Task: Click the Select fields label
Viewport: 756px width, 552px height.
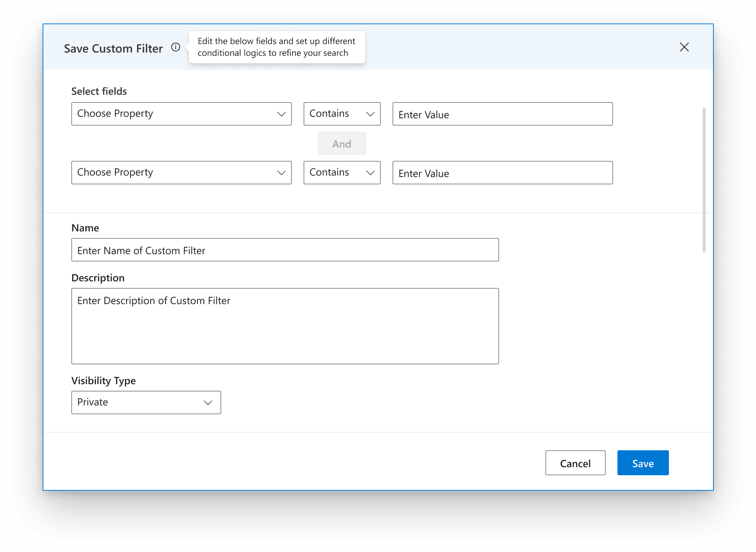Action: [99, 91]
